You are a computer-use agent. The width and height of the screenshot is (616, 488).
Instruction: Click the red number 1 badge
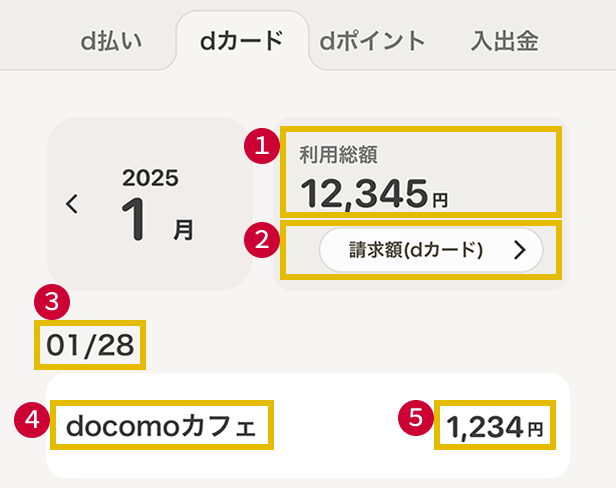point(262,146)
